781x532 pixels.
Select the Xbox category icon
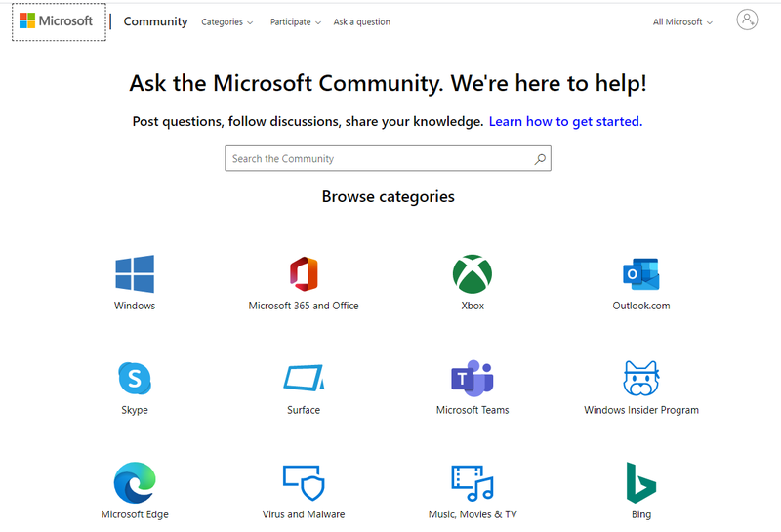473,274
